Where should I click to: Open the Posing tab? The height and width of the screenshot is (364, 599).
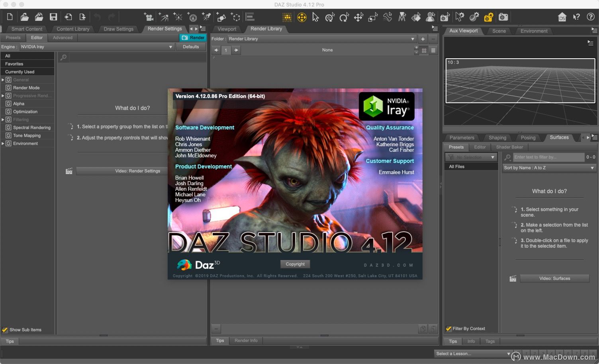click(528, 138)
